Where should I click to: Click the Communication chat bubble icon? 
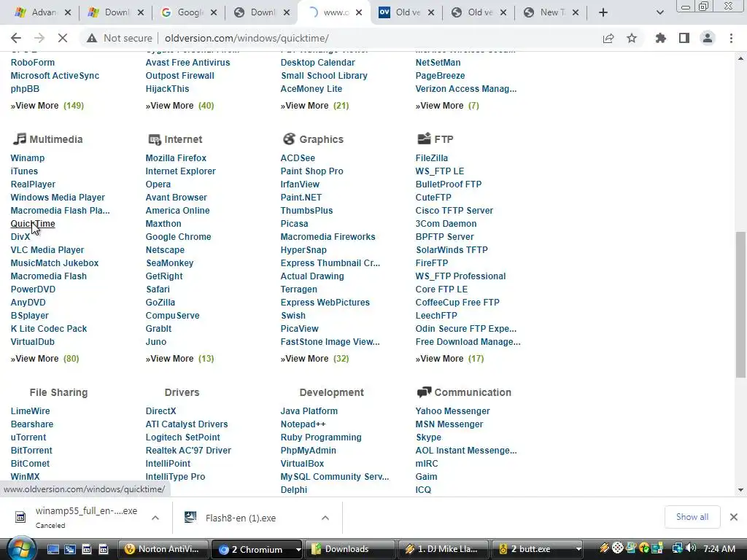(x=424, y=392)
